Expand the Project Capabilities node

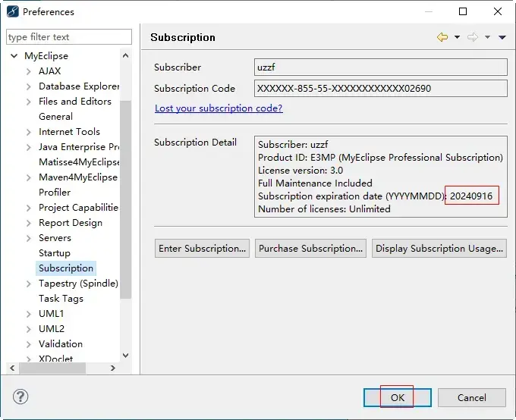coord(29,208)
